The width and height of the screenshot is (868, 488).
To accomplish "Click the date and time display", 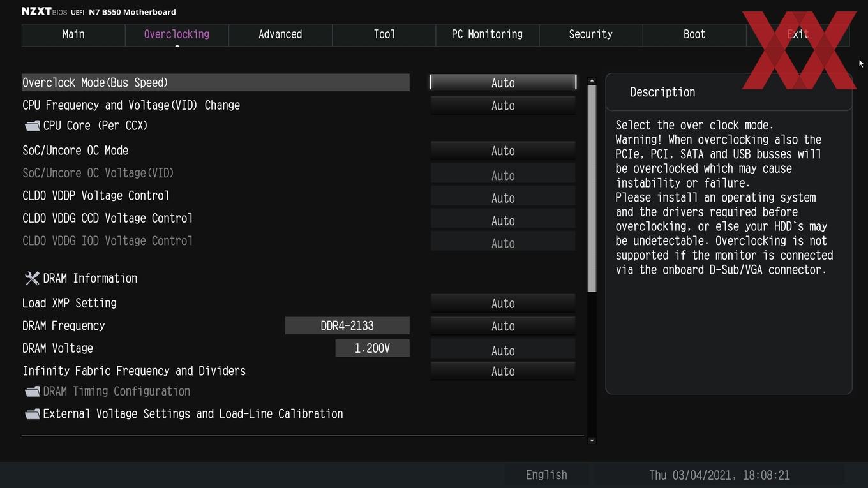I will [x=719, y=475].
